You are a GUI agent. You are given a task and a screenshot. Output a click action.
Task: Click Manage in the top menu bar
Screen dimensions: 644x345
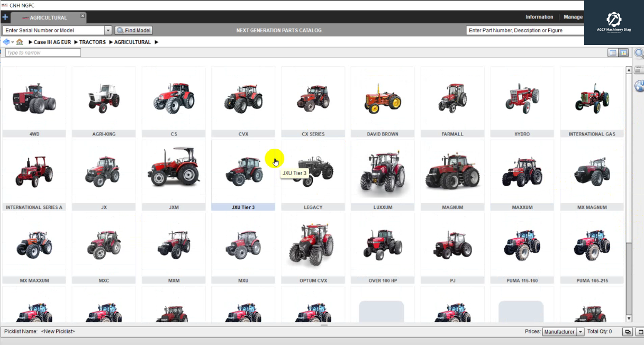point(573,16)
